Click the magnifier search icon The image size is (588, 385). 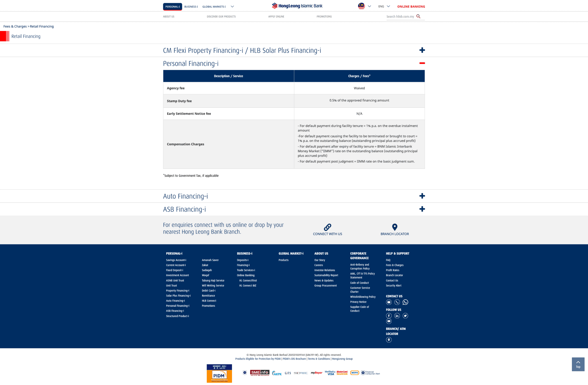418,16
